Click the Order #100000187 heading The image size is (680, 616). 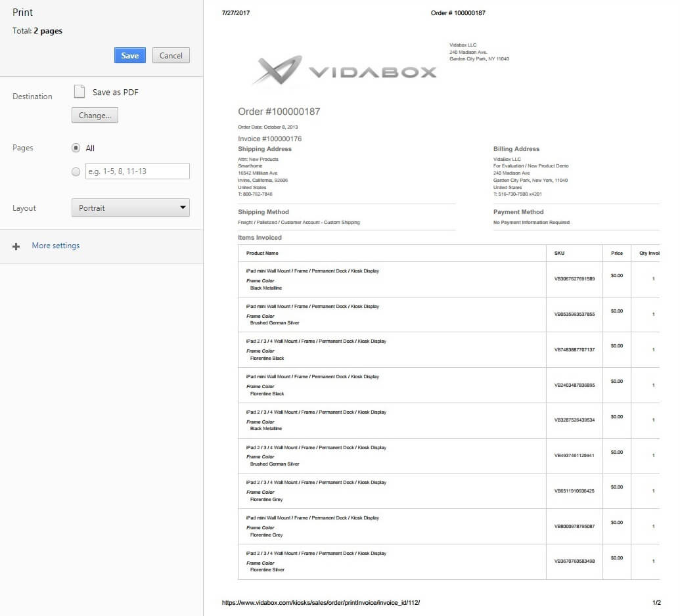(x=279, y=112)
